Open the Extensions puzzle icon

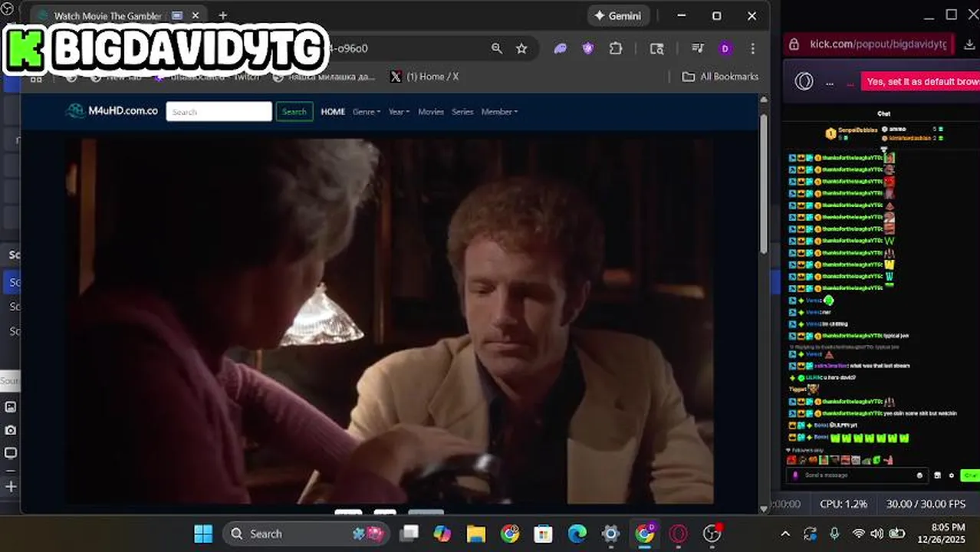click(x=616, y=48)
